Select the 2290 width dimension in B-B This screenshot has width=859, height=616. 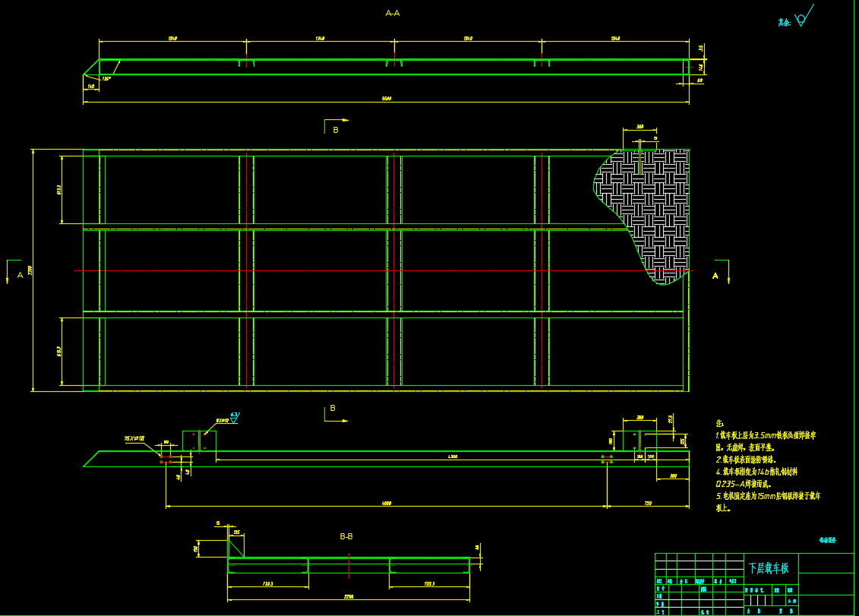click(x=349, y=596)
